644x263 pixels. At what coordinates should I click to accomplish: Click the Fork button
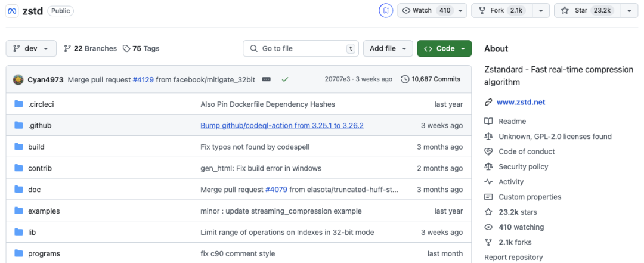click(502, 11)
